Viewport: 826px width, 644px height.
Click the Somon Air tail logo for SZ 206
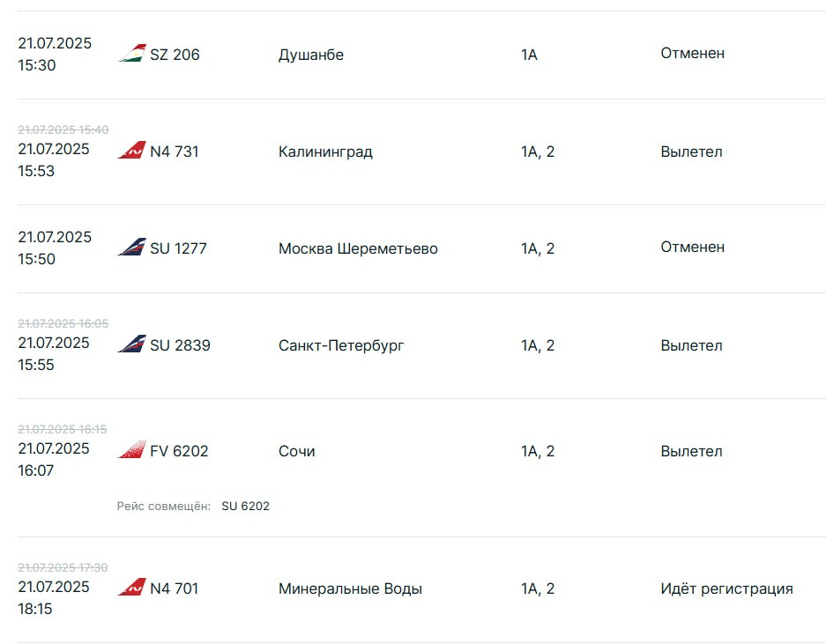click(131, 53)
